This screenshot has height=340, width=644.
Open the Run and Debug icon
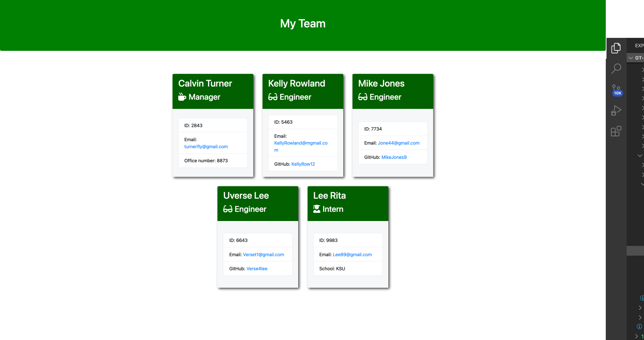click(616, 110)
